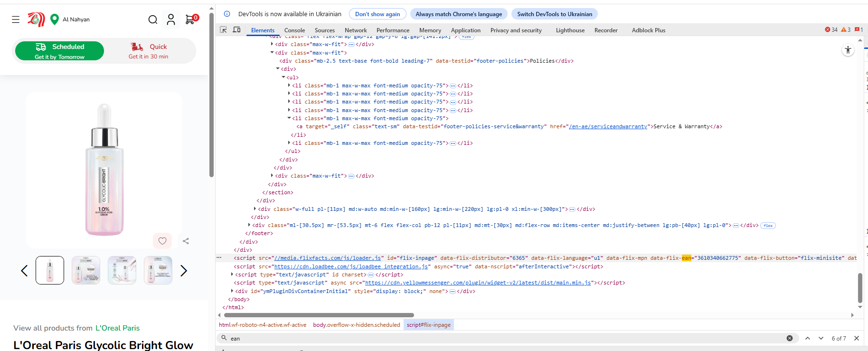This screenshot has width=868, height=351.
Task: Show previous product thumbnails arrow
Action: 24,271
